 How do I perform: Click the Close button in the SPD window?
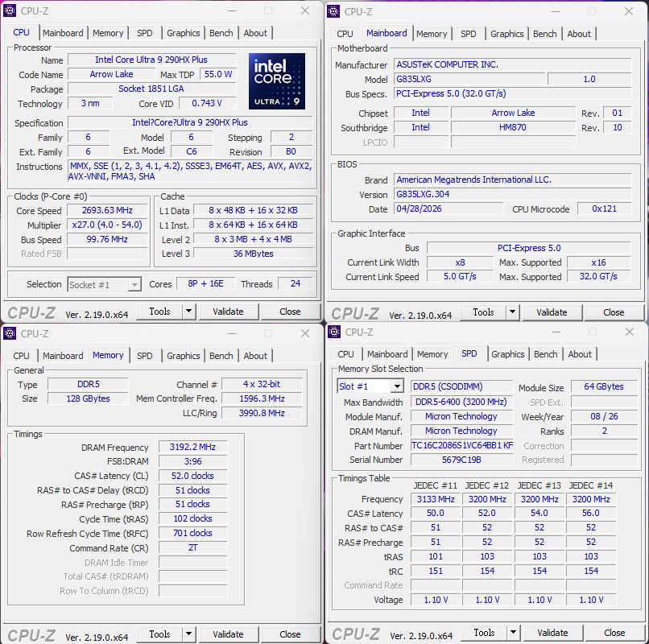(614, 633)
